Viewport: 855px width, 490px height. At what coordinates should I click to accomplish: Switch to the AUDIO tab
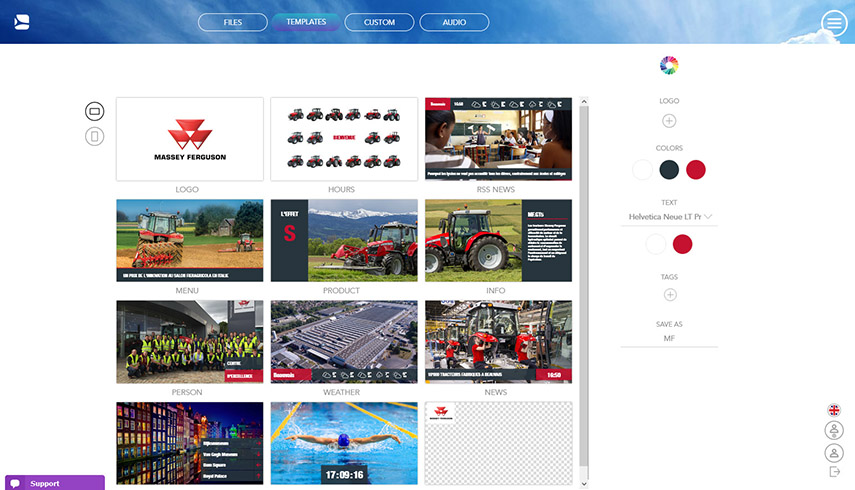point(454,22)
